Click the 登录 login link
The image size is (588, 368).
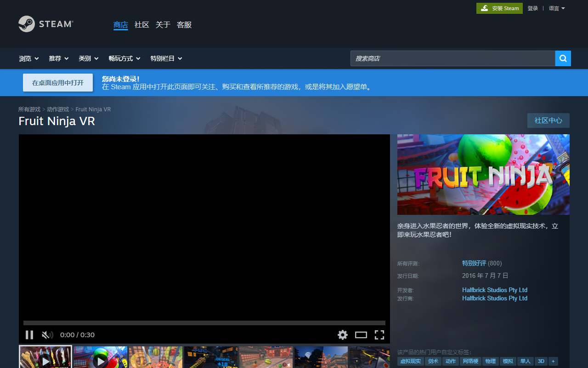pyautogui.click(x=533, y=8)
